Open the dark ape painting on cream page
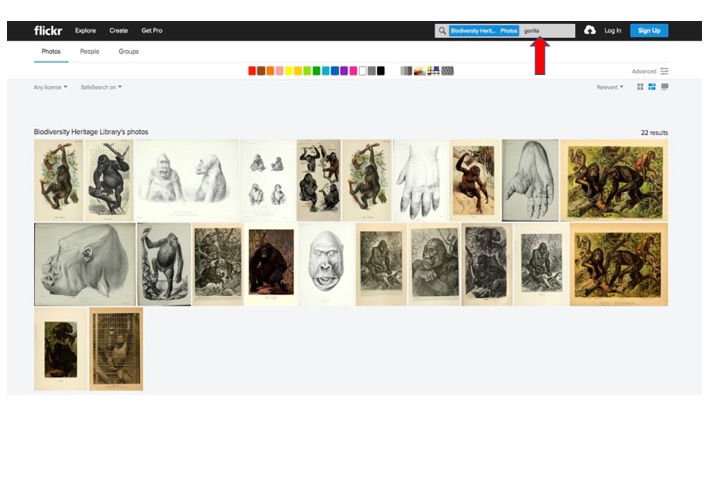The height and width of the screenshot is (480, 720). pyautogui.click(x=61, y=349)
